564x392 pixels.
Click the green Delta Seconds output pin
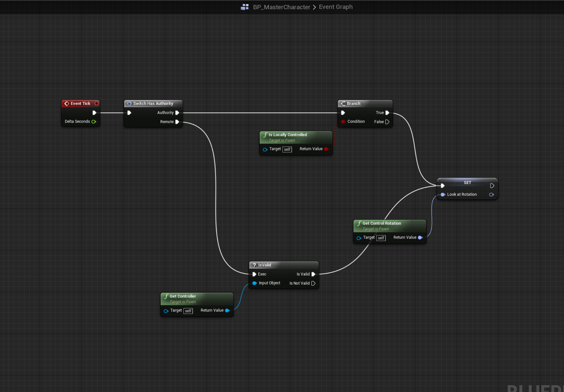[x=94, y=122]
